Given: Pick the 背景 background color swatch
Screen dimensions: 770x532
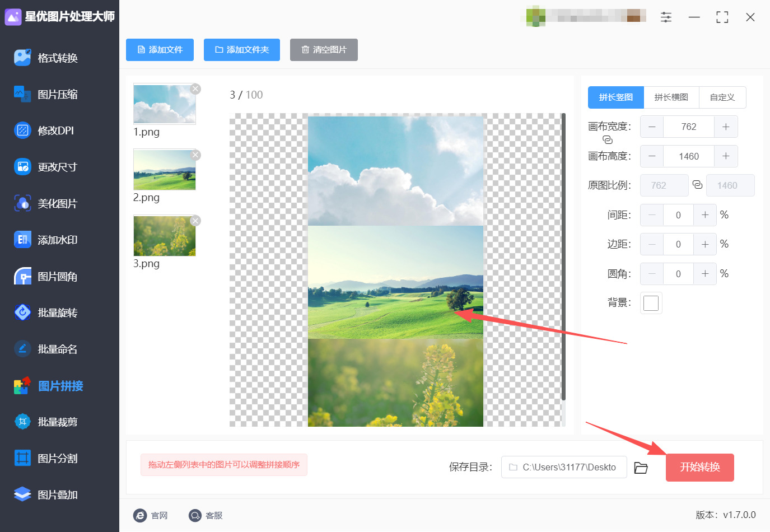Looking at the screenshot, I should pos(651,303).
